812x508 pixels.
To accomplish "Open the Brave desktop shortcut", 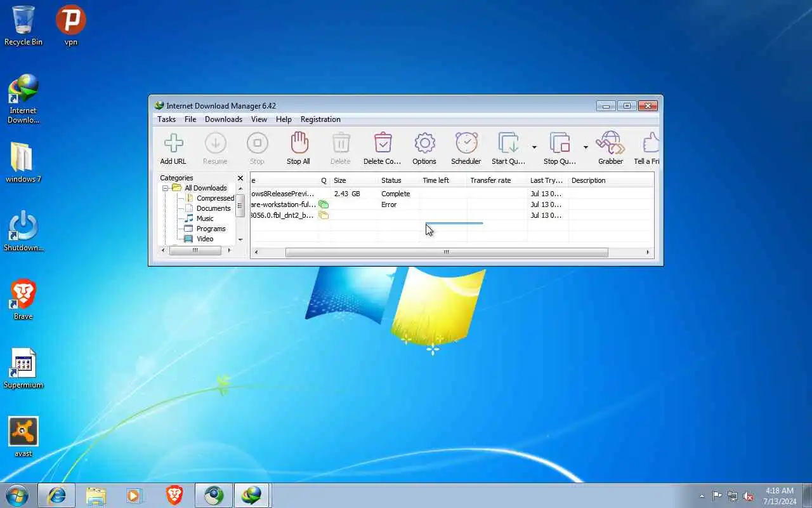I will tap(23, 300).
